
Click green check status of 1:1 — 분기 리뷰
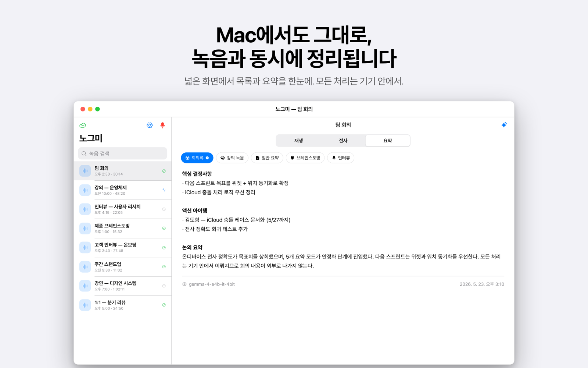pos(164,305)
